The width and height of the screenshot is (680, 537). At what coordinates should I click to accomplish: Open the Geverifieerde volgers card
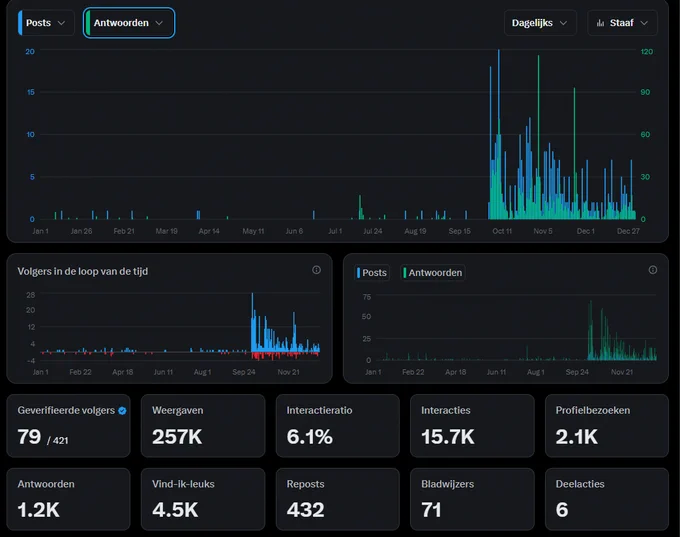click(x=69, y=426)
